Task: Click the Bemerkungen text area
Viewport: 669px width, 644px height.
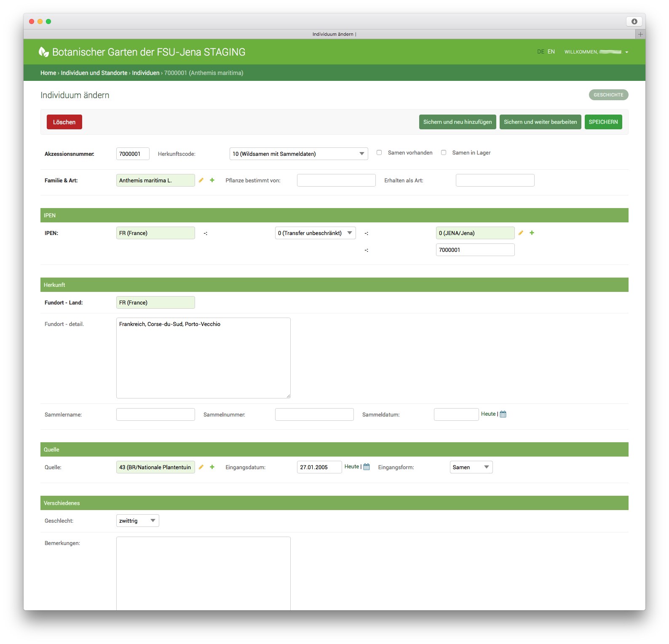Action: (203, 573)
